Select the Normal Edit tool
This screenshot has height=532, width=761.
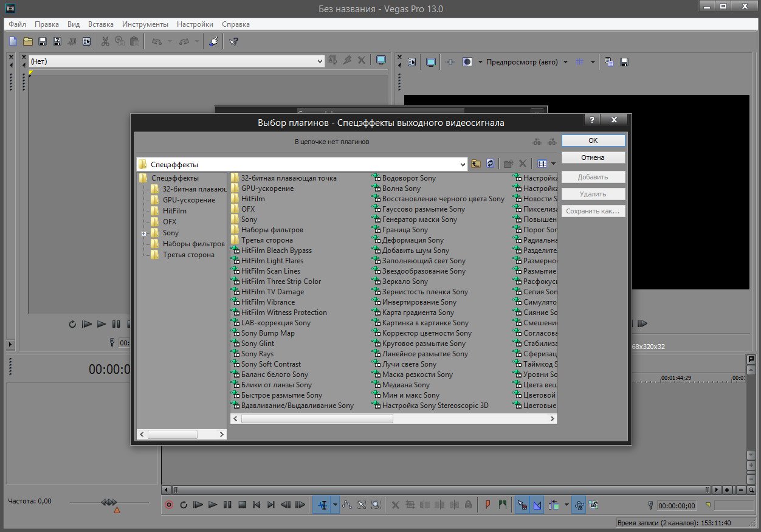(x=322, y=505)
